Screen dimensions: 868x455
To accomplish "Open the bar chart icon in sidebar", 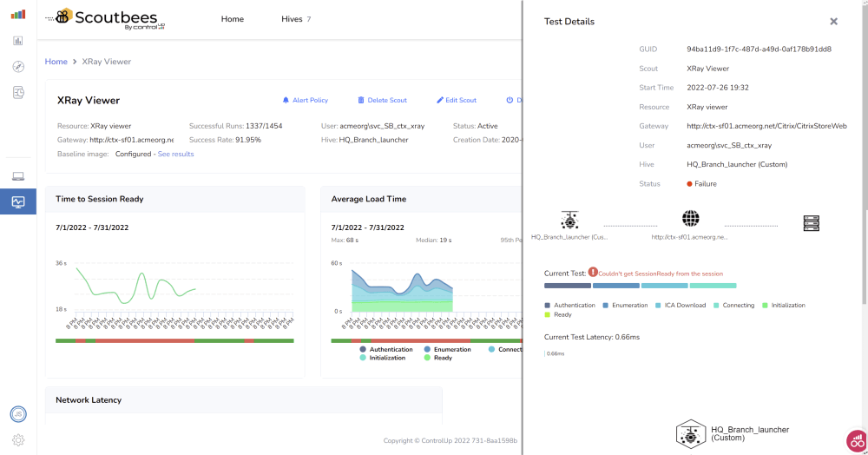I will click(x=18, y=40).
